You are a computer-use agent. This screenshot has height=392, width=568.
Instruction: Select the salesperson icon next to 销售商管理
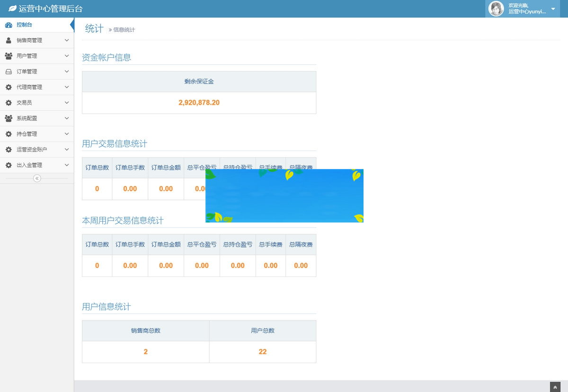(9, 40)
